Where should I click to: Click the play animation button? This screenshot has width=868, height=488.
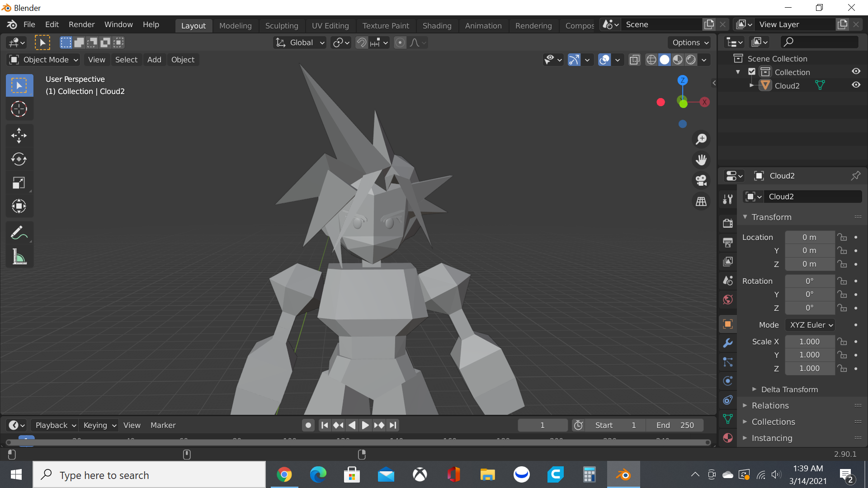[x=365, y=425]
